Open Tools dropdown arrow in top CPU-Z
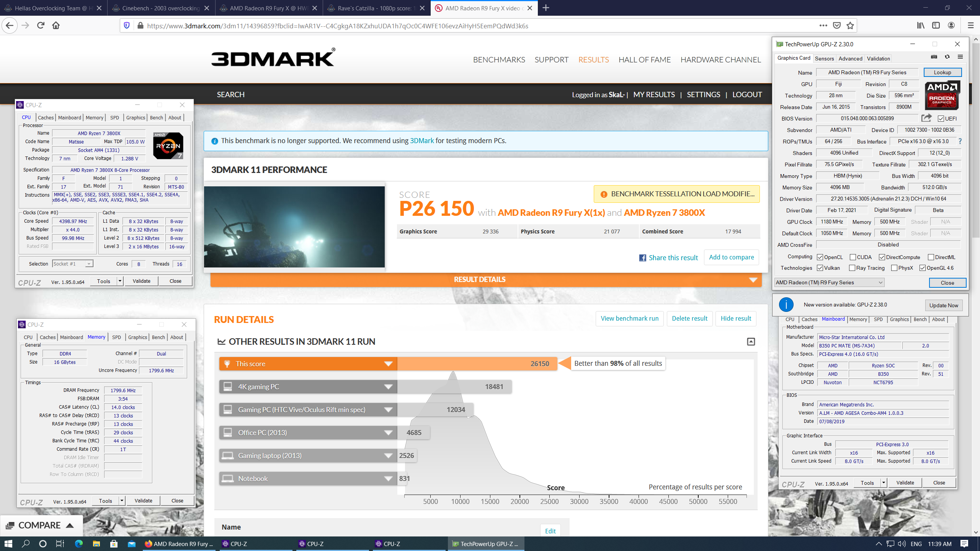This screenshot has width=980, height=551. coord(120,281)
